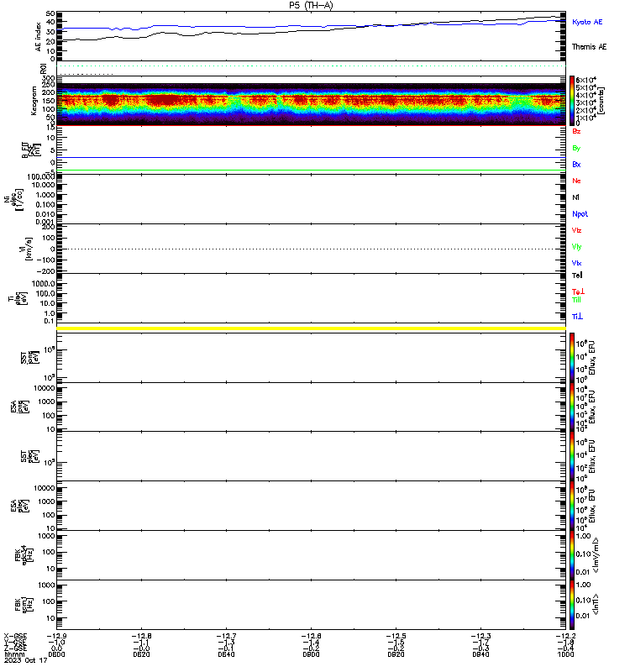
Task: Click the "SST elec [eV]" y-axis label
Action: [x=29, y=456]
